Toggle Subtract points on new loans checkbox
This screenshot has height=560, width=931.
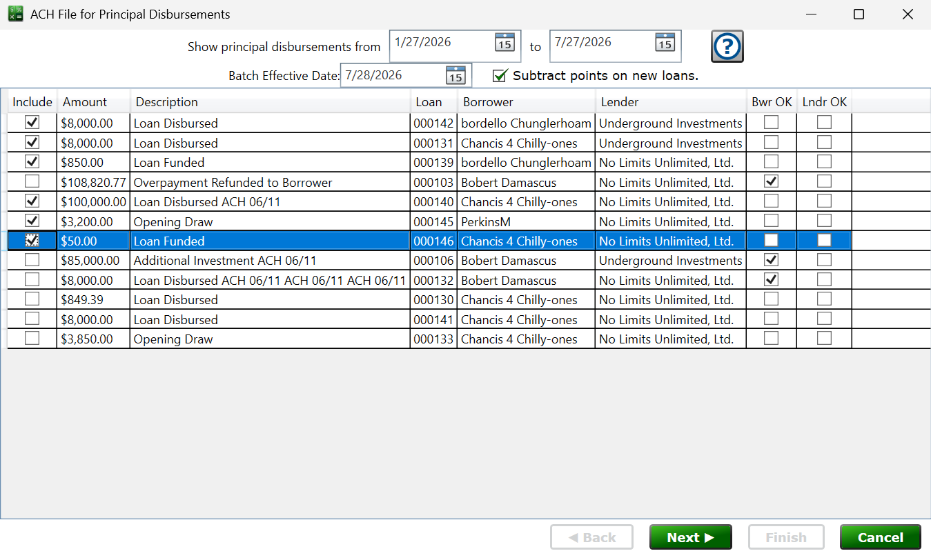tap(500, 75)
